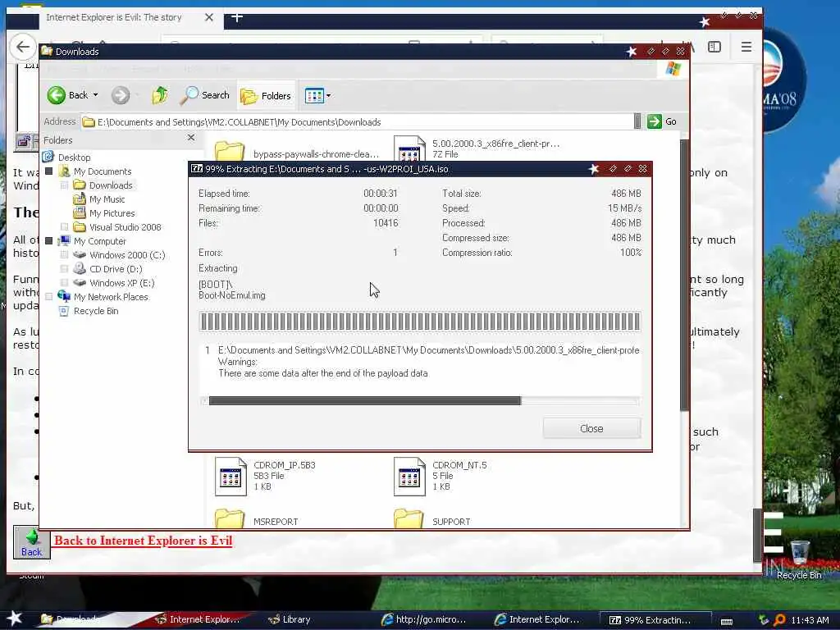Click into the Address bar path
This screenshot has width=840, height=630.
358,122
